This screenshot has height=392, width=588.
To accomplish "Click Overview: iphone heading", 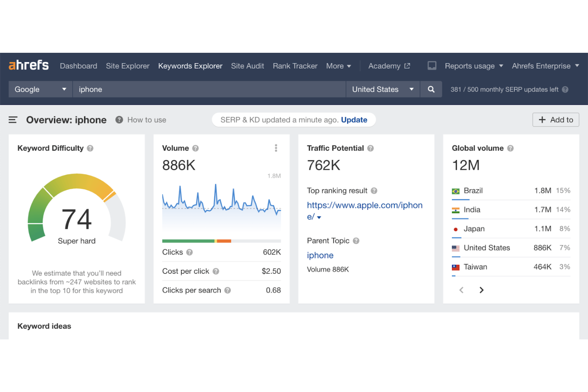I will [66, 120].
